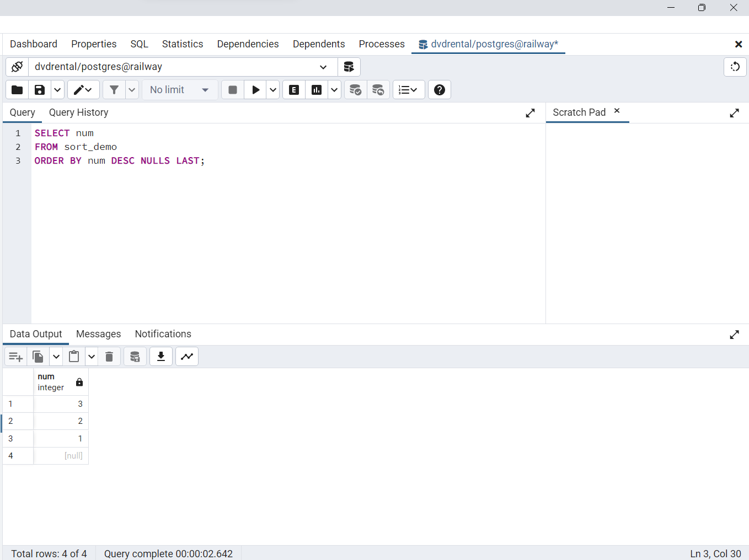749x560 pixels.
Task: Expand the Explain Analyze options arrow
Action: (x=334, y=90)
